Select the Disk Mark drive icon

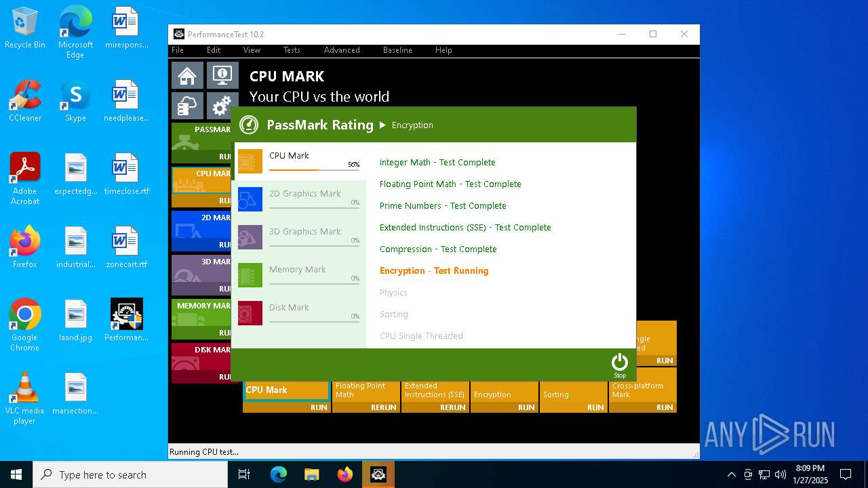[250, 313]
